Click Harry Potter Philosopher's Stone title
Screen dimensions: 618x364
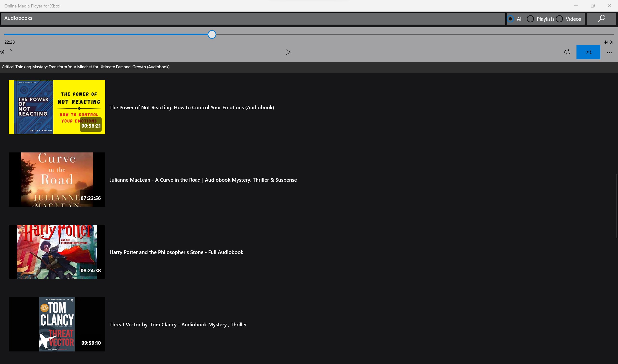176,252
